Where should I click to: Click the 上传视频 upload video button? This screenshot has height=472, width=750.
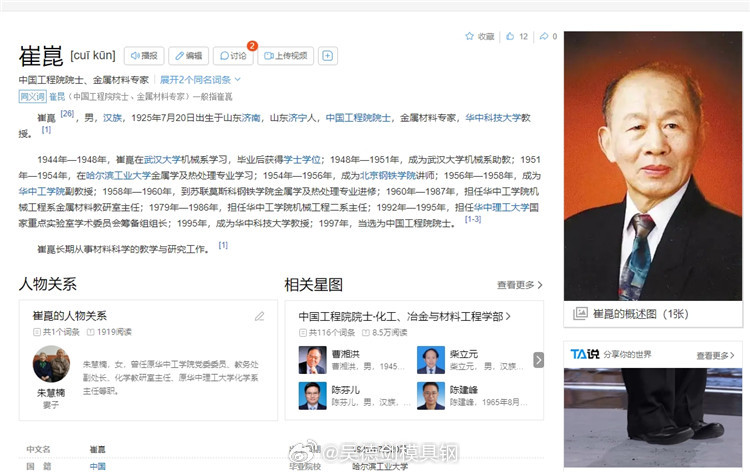click(284, 56)
